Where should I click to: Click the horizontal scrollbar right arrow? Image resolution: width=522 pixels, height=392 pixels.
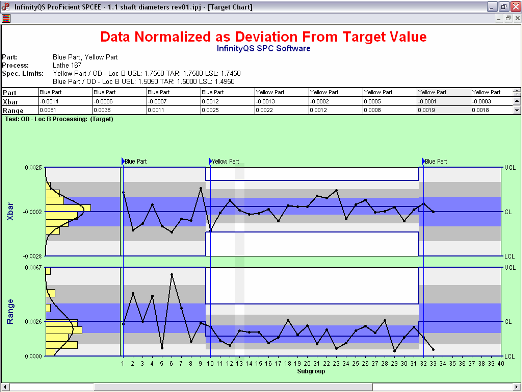517,387
